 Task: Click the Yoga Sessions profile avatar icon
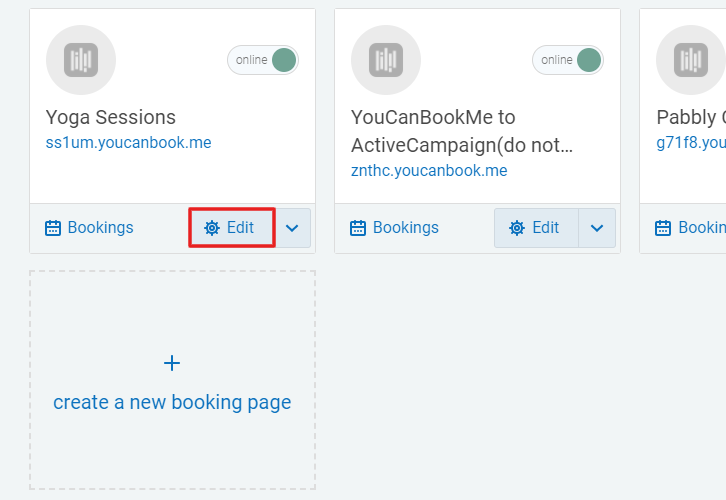coord(81,60)
